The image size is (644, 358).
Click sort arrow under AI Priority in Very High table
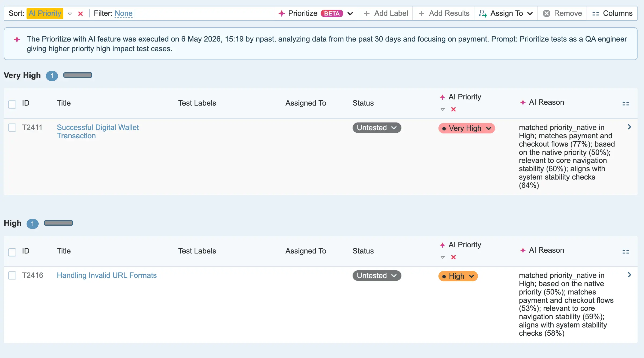tap(443, 109)
